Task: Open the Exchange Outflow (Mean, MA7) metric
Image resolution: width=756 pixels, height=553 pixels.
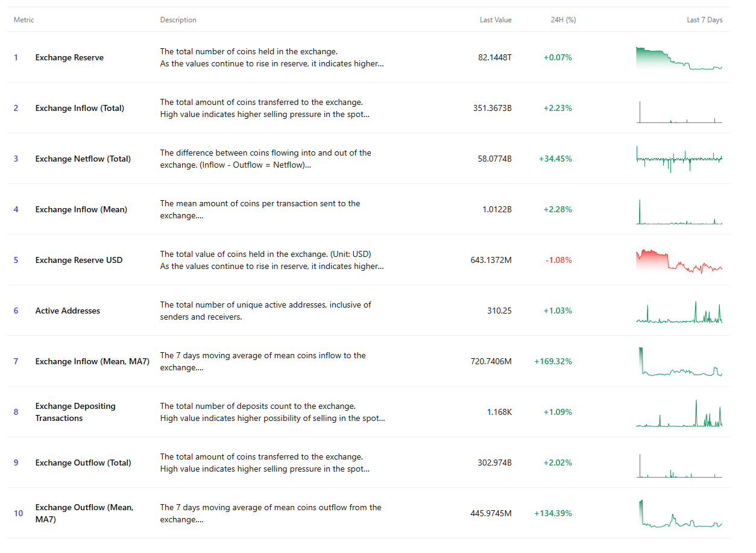Action: pyautogui.click(x=84, y=513)
